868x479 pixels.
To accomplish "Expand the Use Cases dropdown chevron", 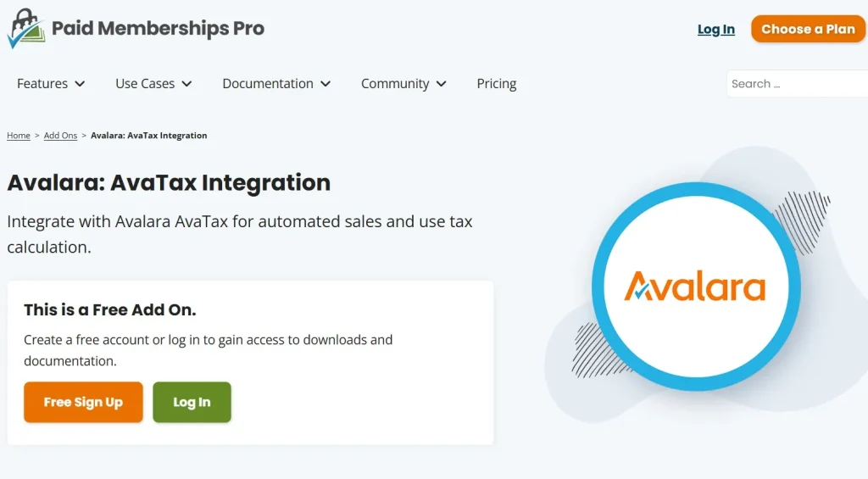I will tap(187, 84).
